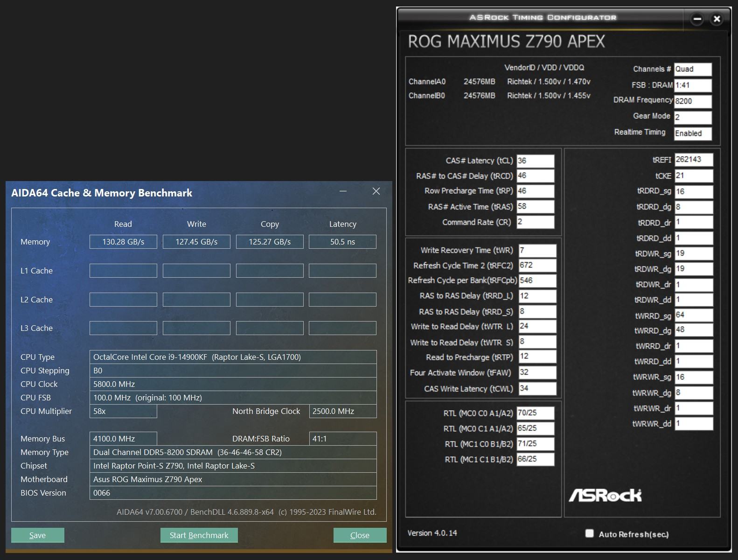Screen dimensions: 738x560
Task: Click the Realtime Timing Enabled field
Action: 693,133
